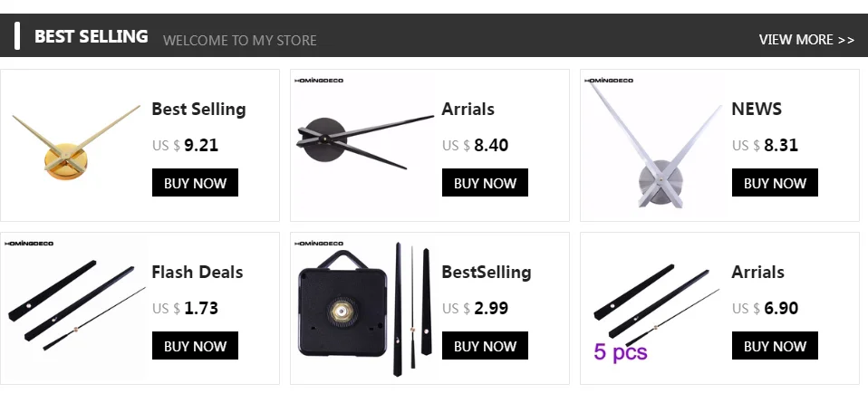Click the US $8.40 price text
The image size is (868, 403).
click(x=475, y=145)
